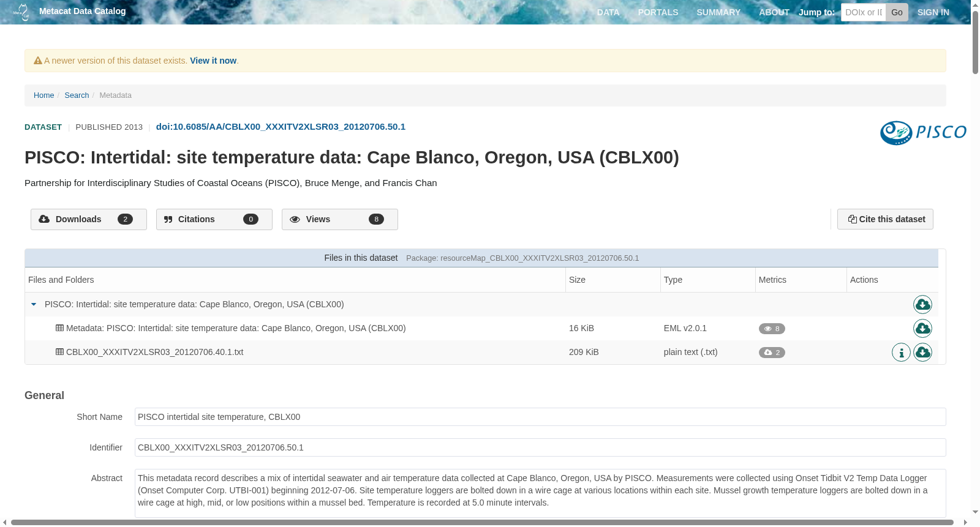Open the SUMMARY menu item
The width and height of the screenshot is (980, 527).
(x=718, y=12)
